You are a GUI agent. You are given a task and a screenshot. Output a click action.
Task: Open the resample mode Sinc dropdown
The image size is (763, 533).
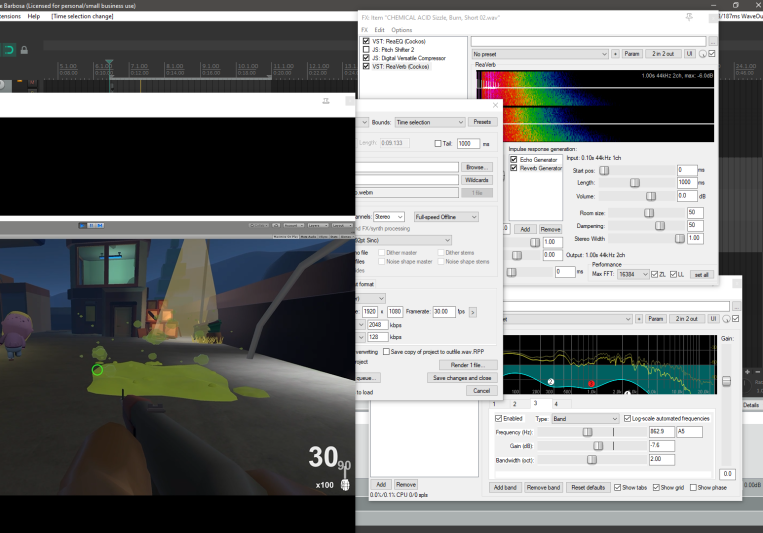coord(403,240)
